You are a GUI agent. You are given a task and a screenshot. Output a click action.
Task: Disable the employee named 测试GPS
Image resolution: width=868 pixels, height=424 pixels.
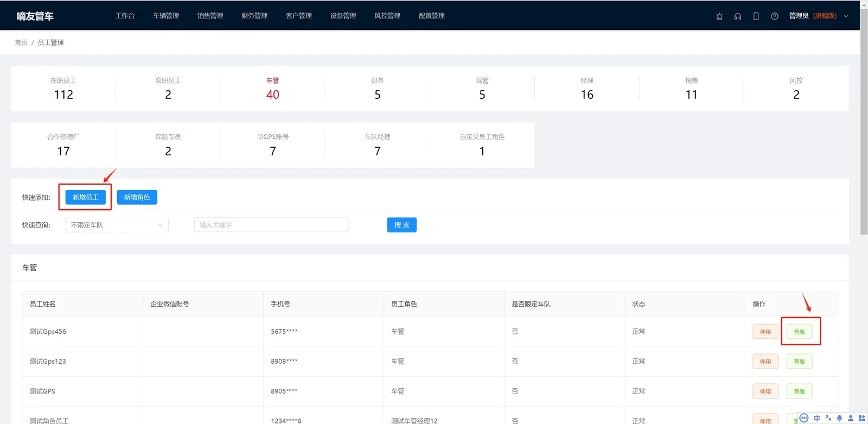point(765,391)
